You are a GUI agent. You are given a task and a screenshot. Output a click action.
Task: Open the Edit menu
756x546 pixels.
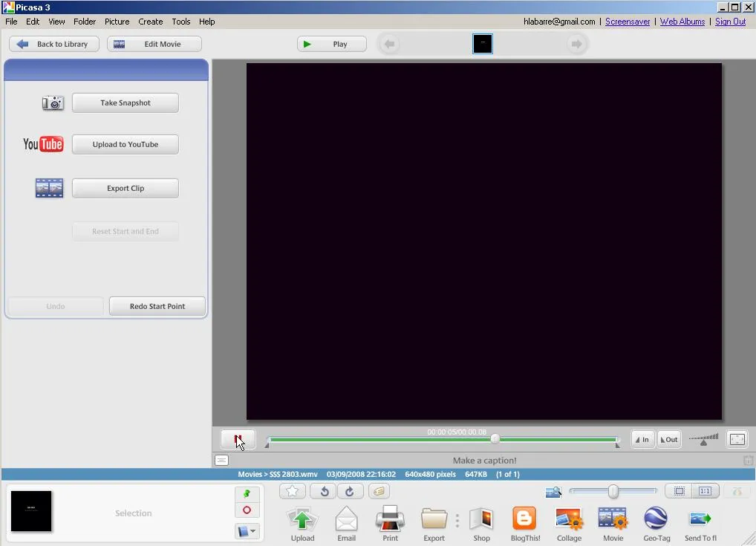tap(33, 22)
